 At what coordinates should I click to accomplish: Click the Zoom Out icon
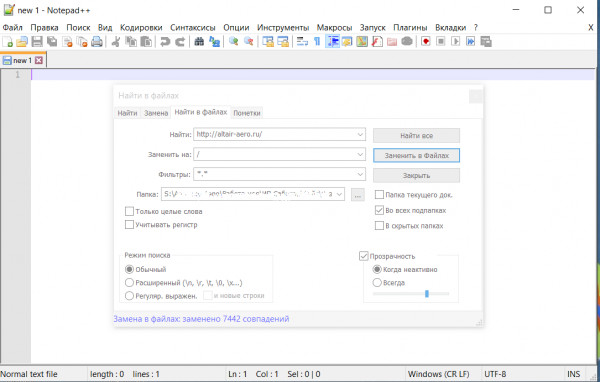tap(249, 41)
